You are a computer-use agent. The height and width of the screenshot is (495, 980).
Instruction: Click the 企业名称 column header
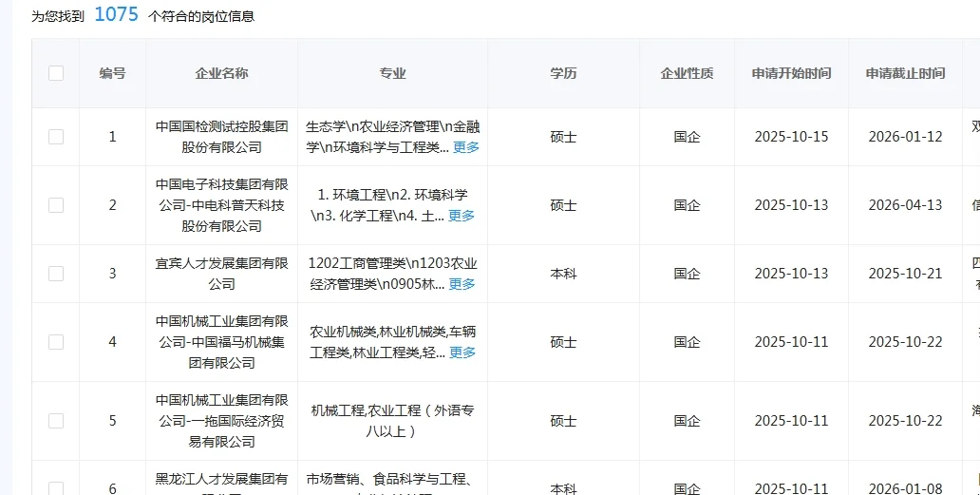pos(222,73)
